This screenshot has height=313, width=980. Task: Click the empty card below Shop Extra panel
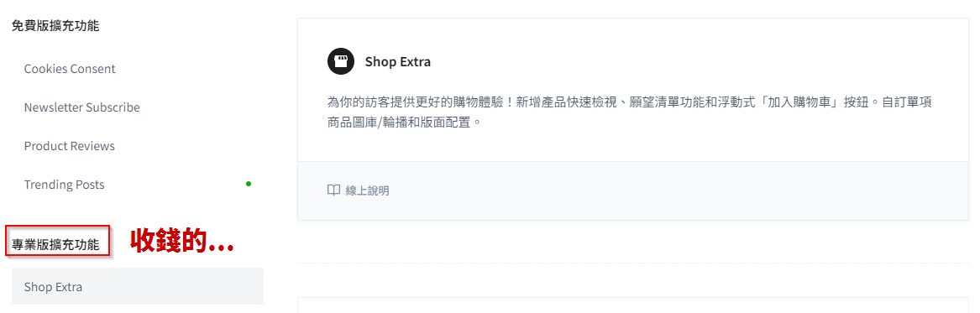click(x=633, y=305)
